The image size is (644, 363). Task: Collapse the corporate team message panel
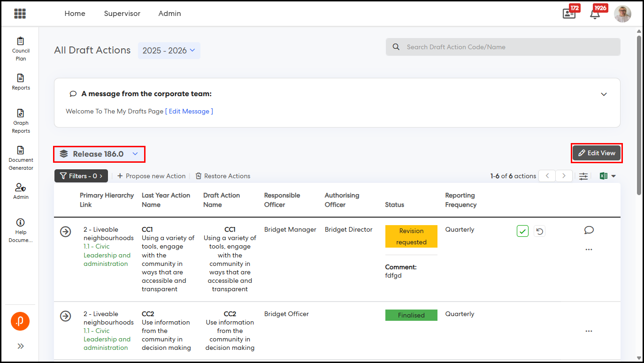pyautogui.click(x=604, y=94)
